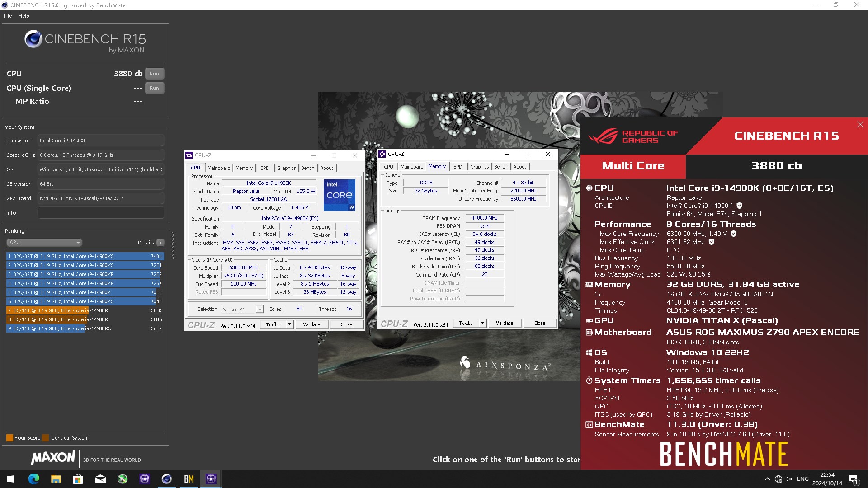Open About tab in left CPU-Z window
The width and height of the screenshot is (868, 488).
coord(327,168)
